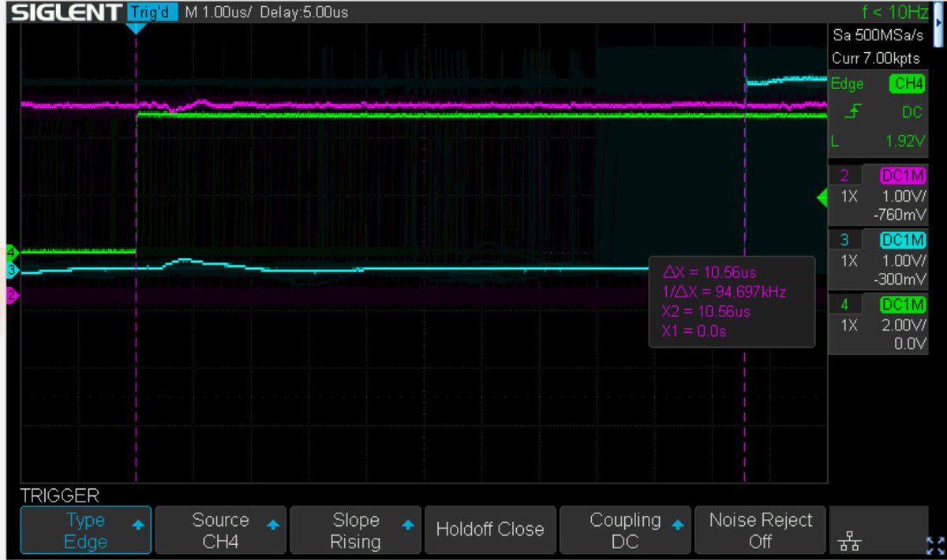The image size is (947, 560).
Task: Select the channel 2 magenta info box
Action: pos(880,194)
